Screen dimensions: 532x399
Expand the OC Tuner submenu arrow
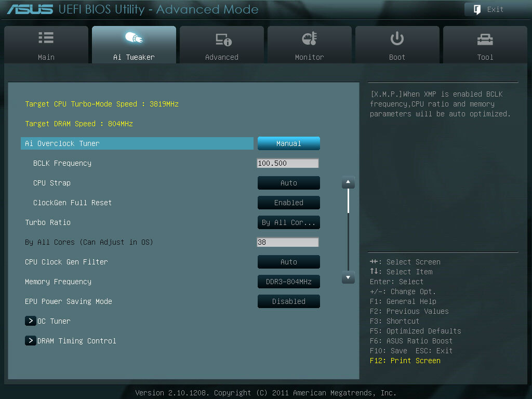click(31, 321)
